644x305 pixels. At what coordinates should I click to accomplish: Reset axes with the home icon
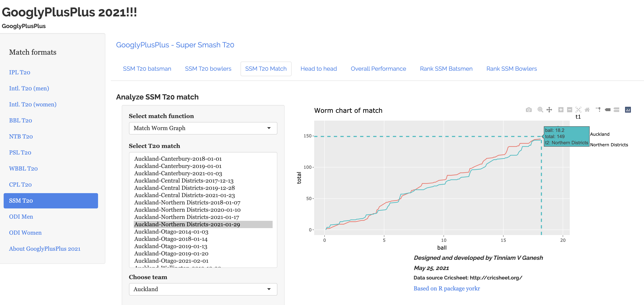(x=587, y=110)
